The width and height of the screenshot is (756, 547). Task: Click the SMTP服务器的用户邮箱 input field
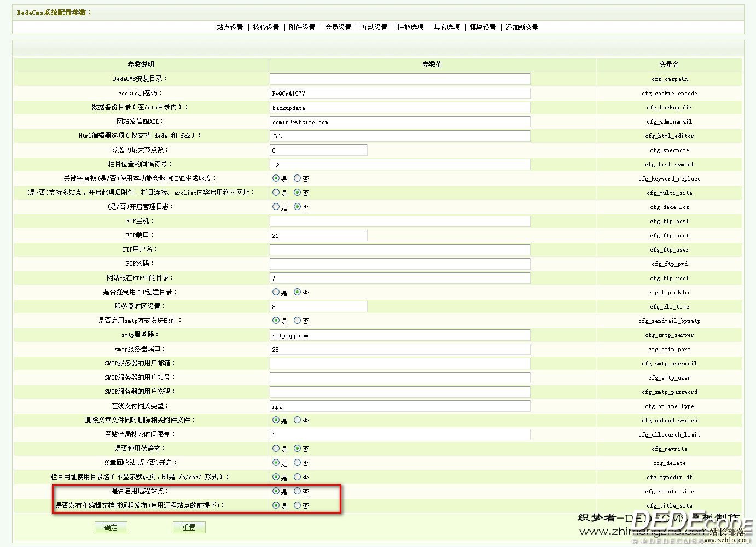click(400, 363)
